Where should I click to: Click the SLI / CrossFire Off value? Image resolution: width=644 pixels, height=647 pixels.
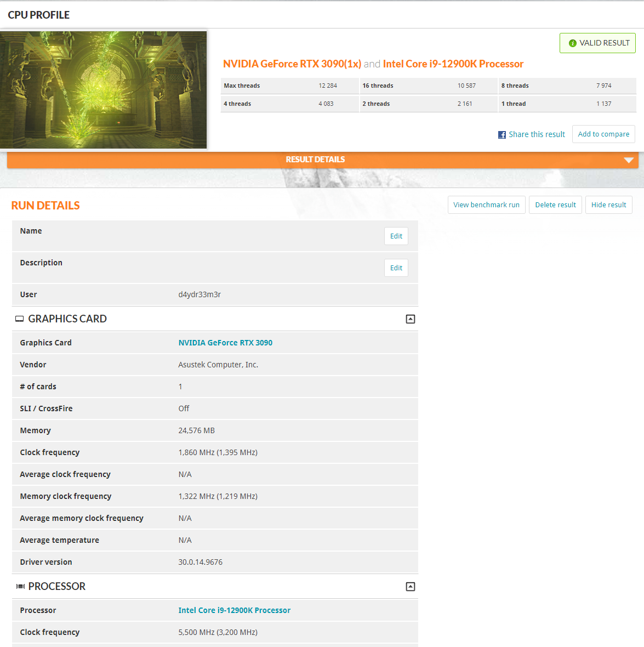[x=184, y=408]
